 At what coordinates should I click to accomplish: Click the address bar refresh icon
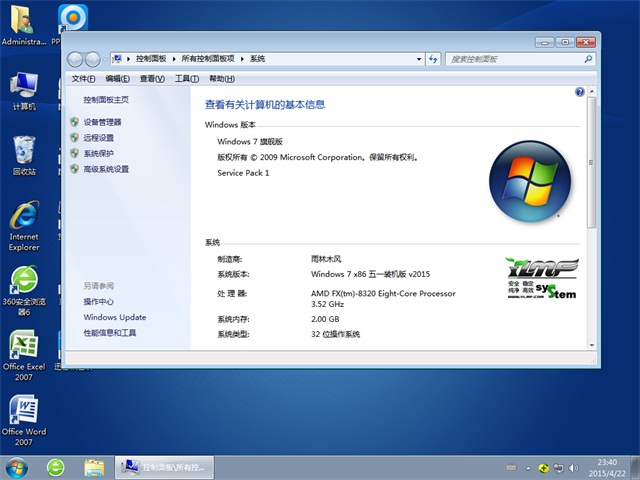pos(432,59)
